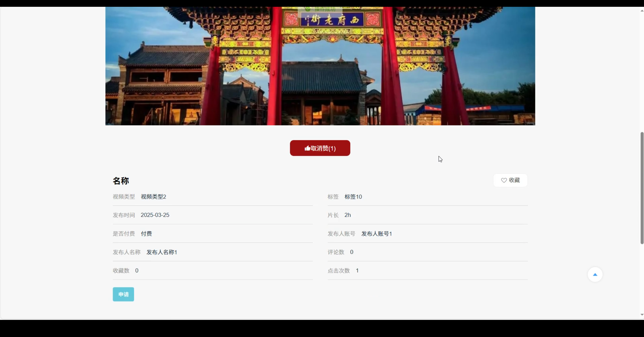Click the 申请 apply button
This screenshot has height=337, width=644.
point(123,294)
